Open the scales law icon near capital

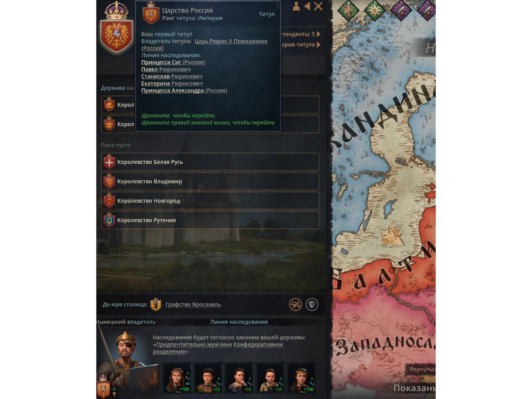(x=295, y=304)
